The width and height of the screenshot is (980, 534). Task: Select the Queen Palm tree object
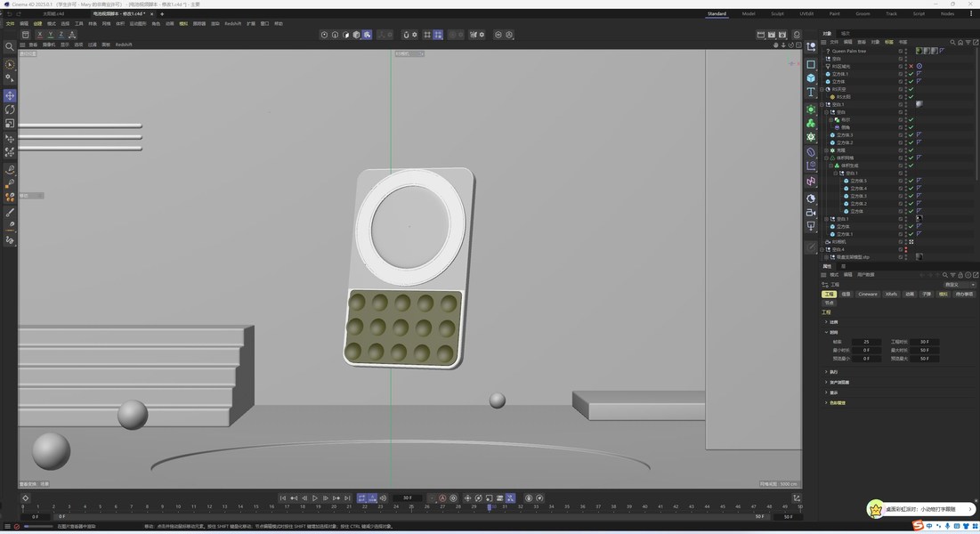click(x=849, y=52)
